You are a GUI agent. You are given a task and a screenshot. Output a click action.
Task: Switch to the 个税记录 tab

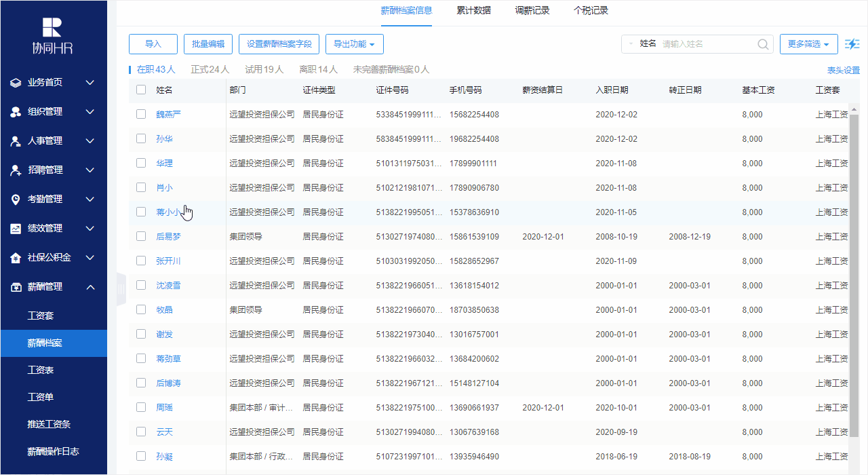coord(591,11)
